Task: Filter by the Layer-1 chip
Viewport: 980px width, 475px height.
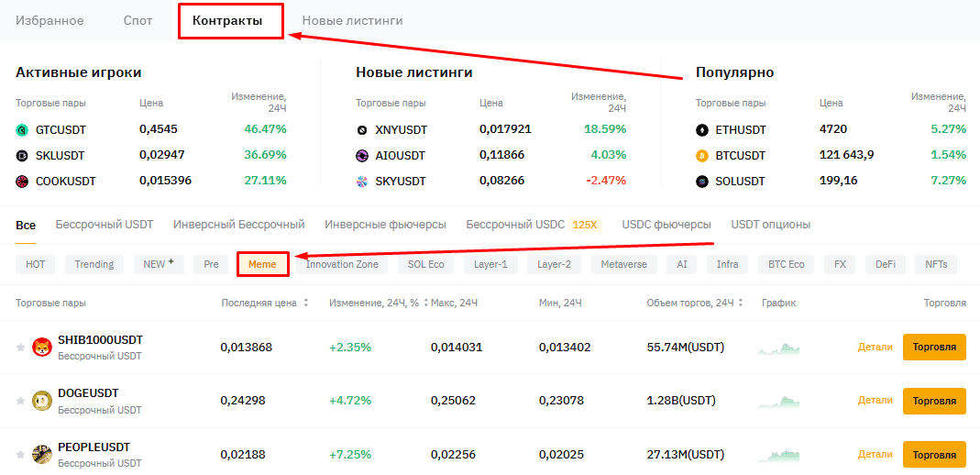Action: (x=490, y=264)
